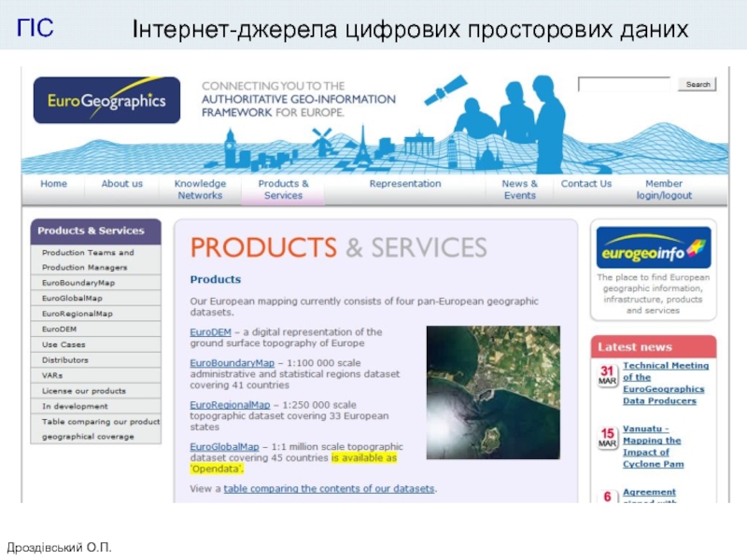
Task: Open News & Events in the navigation bar
Action: tap(520, 189)
